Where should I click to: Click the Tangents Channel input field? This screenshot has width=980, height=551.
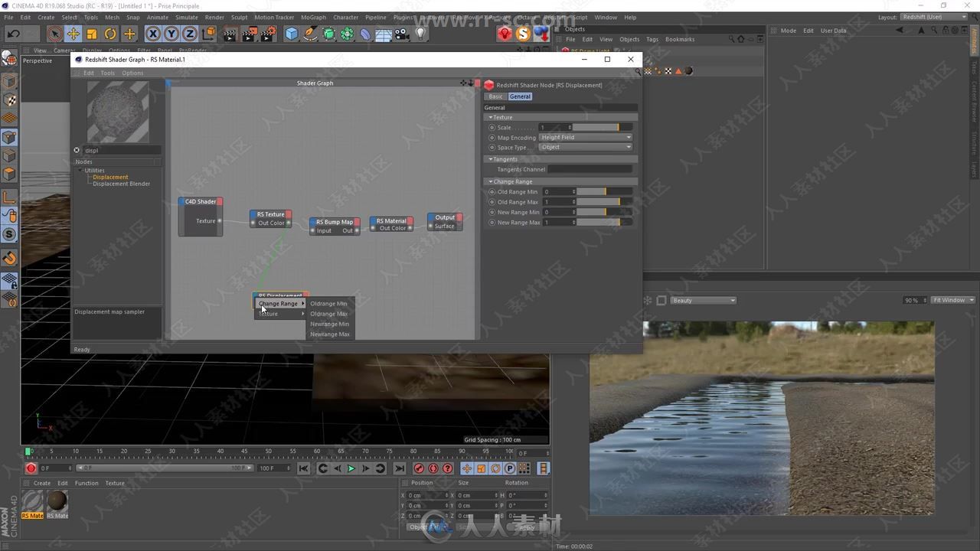(x=590, y=169)
